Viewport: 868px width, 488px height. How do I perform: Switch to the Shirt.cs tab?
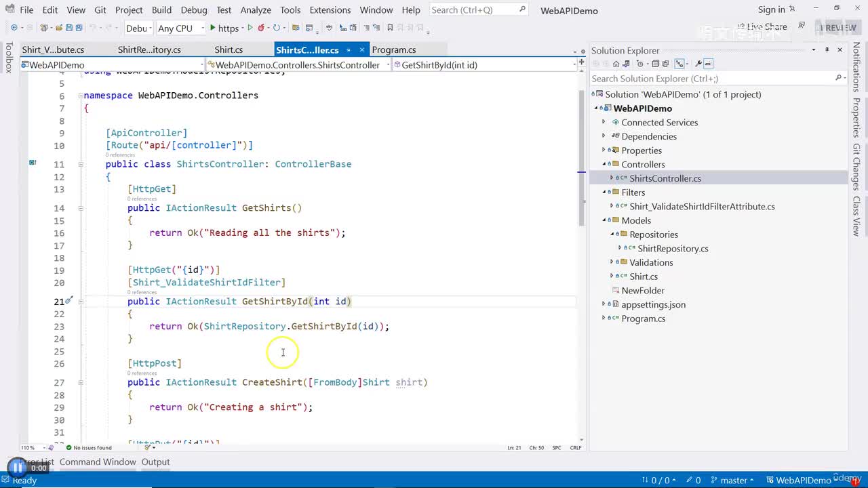tap(229, 50)
